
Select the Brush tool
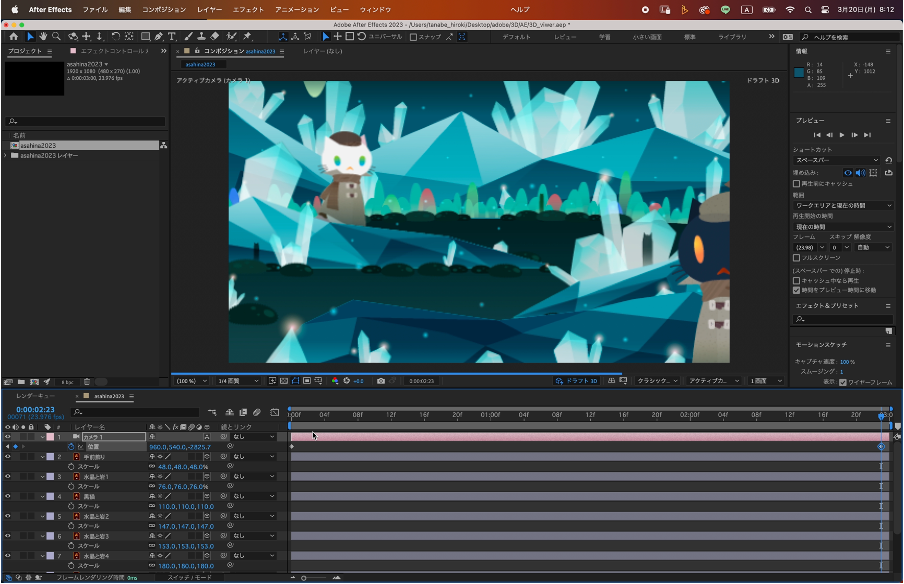tap(188, 36)
